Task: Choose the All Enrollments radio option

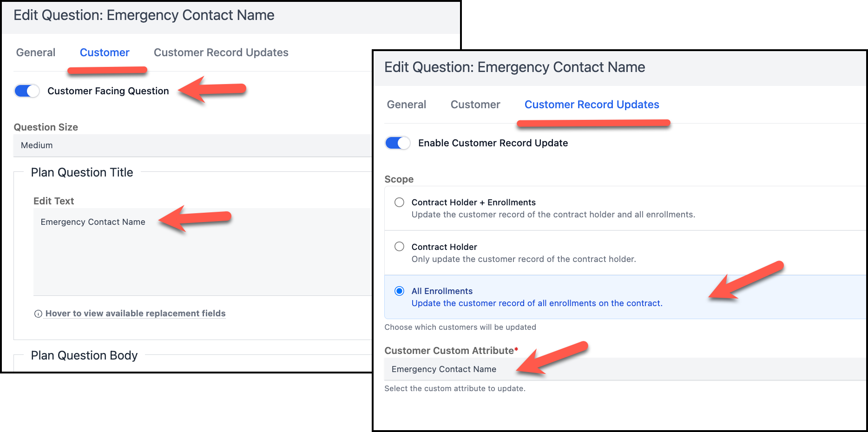Action: (x=399, y=291)
